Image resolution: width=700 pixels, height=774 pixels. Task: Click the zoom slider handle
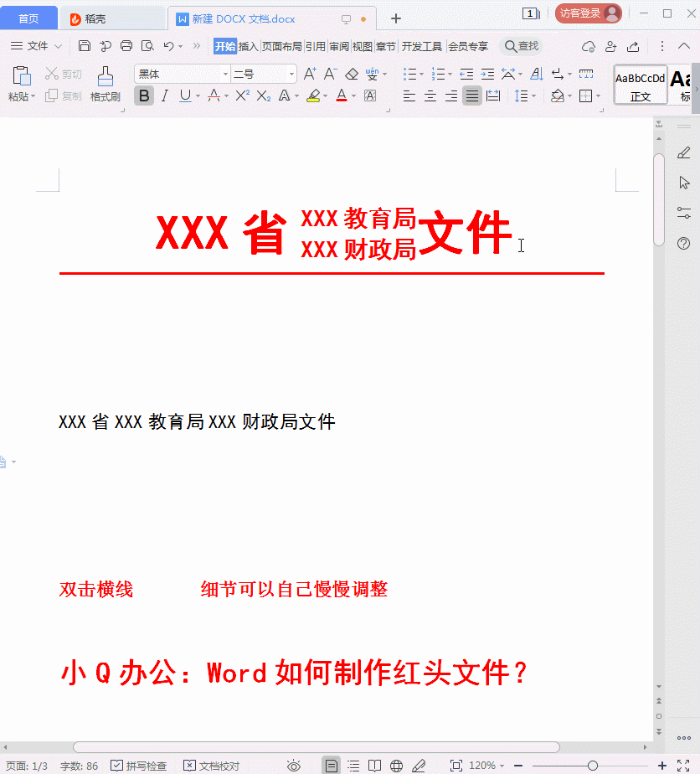click(x=593, y=766)
